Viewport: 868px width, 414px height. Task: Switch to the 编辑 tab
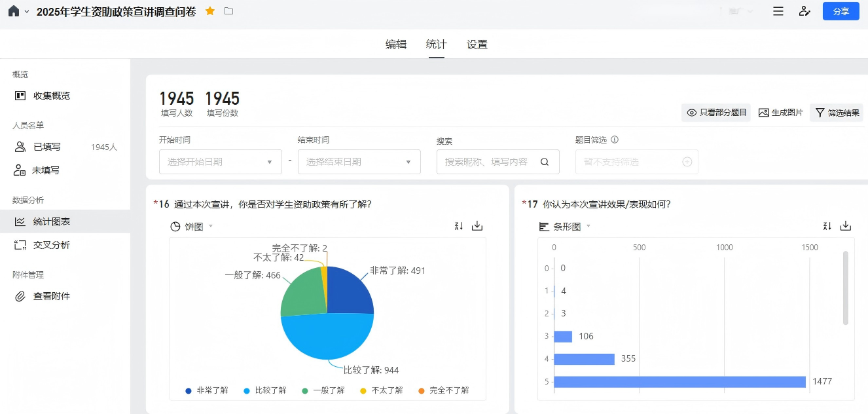(x=396, y=45)
